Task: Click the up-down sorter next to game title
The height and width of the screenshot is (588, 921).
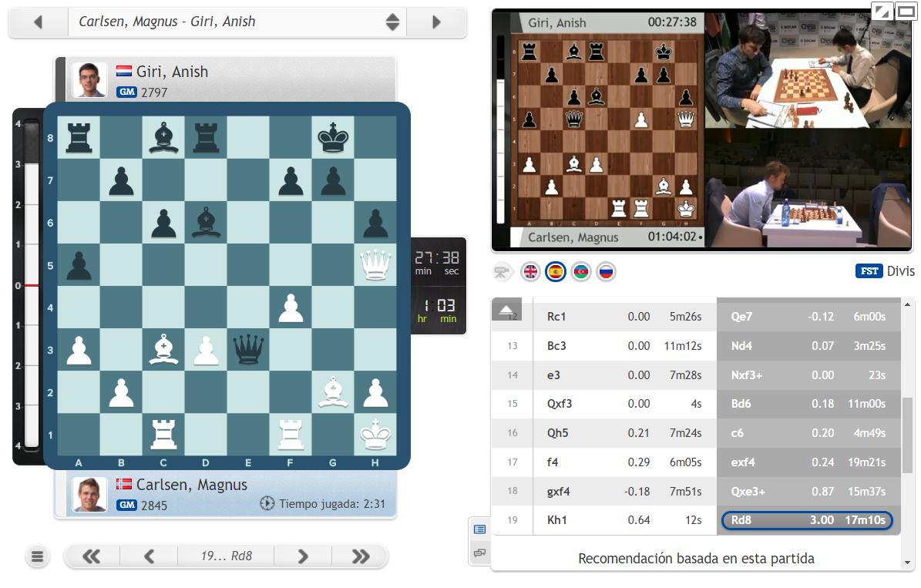Action: tap(392, 22)
